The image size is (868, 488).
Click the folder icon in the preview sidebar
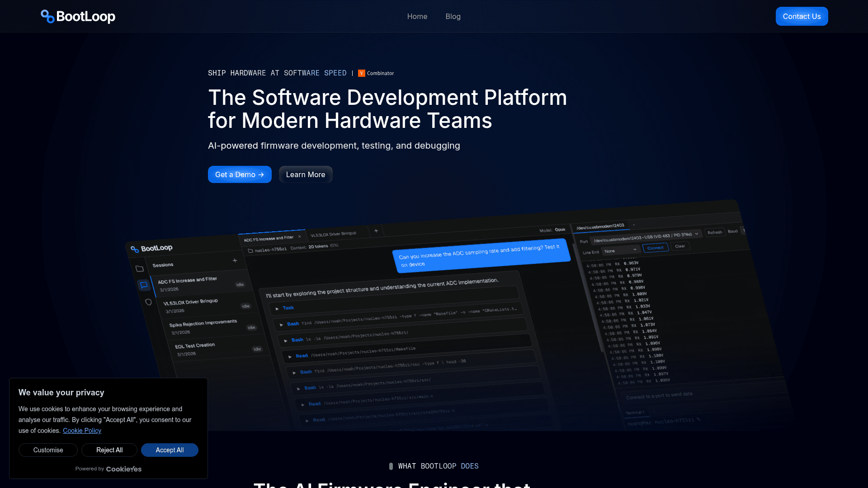(140, 269)
